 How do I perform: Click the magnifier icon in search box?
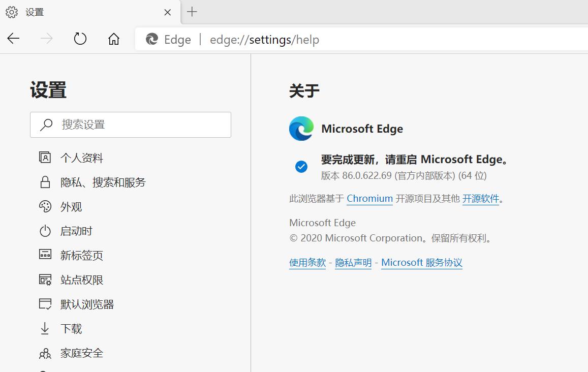[46, 125]
